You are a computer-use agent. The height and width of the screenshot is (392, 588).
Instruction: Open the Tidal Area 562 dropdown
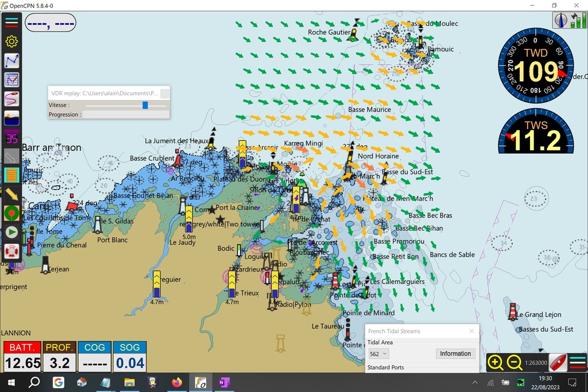(378, 354)
